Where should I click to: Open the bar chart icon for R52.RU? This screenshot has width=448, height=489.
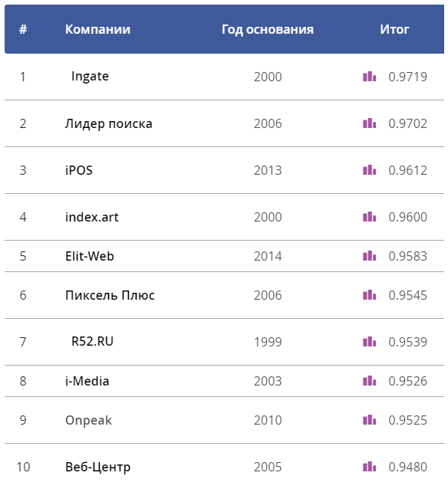[x=369, y=342]
